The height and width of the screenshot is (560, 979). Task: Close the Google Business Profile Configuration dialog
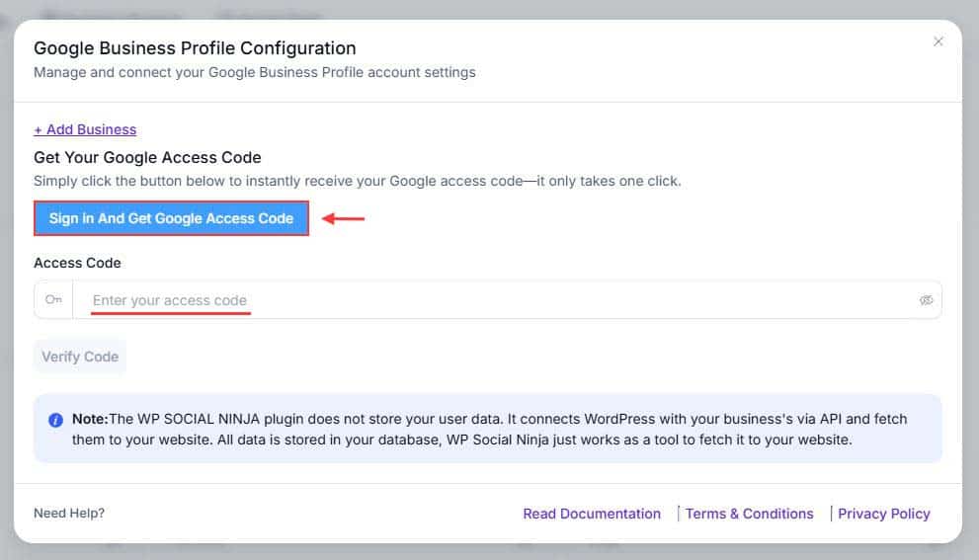938,41
